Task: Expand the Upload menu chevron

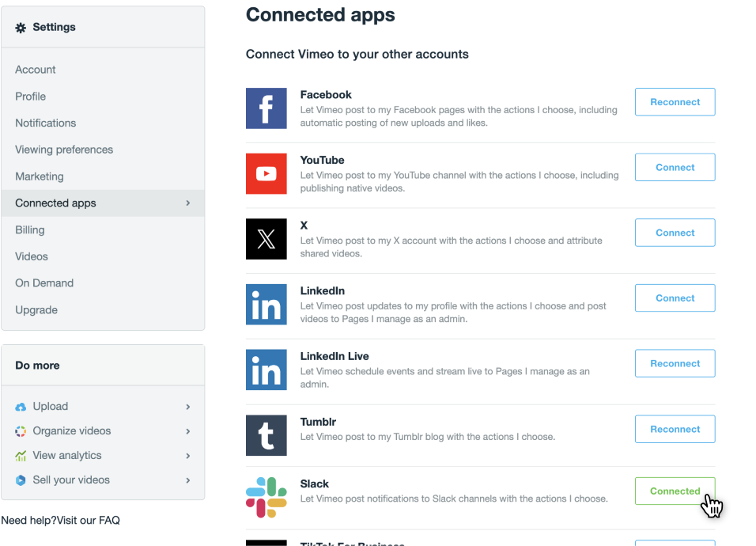Action: click(x=188, y=407)
